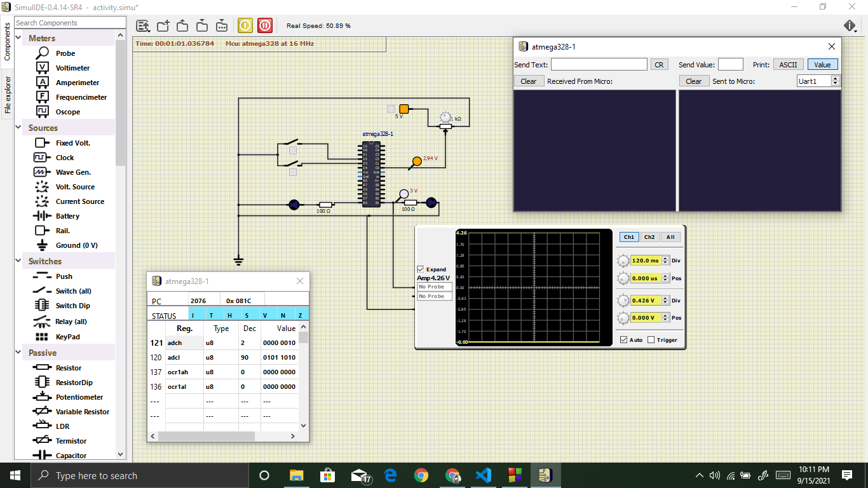Choose the KeyPad component icon

coord(43,337)
